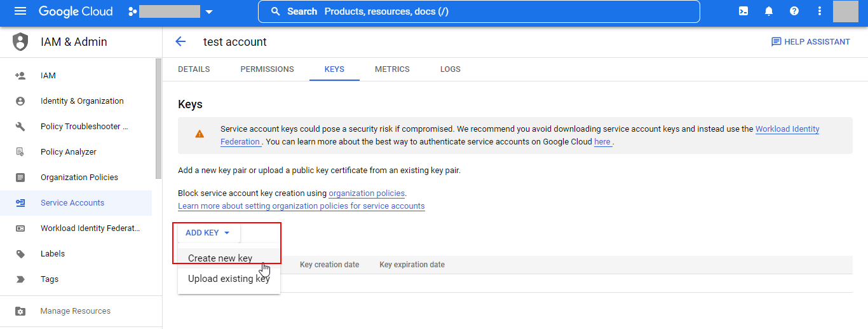Image resolution: width=868 pixels, height=329 pixels.
Task: Go back using the left arrow
Action: [180, 42]
